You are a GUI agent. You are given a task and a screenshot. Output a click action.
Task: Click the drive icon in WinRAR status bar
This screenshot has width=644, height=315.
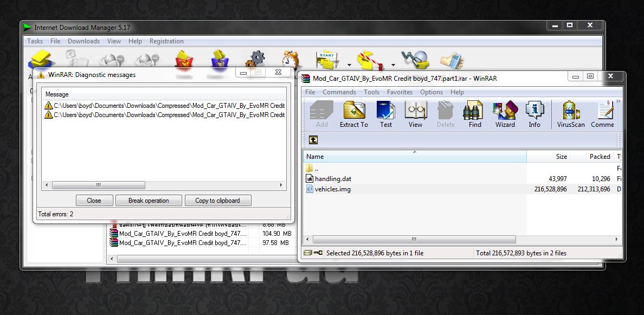tap(307, 253)
